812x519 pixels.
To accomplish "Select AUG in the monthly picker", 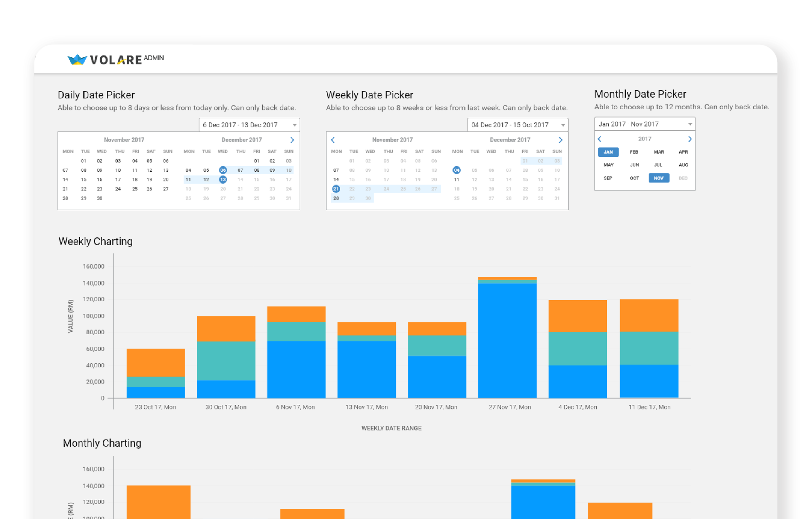I will point(683,165).
